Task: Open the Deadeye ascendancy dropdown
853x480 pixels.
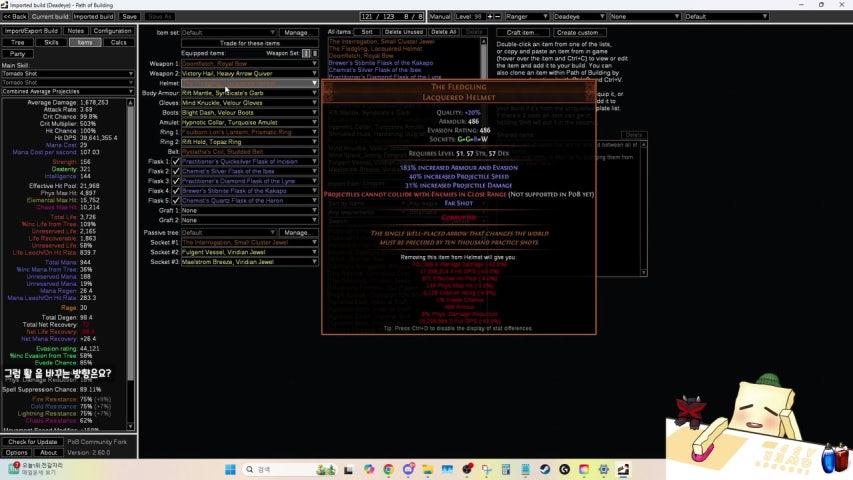Action: pos(579,16)
